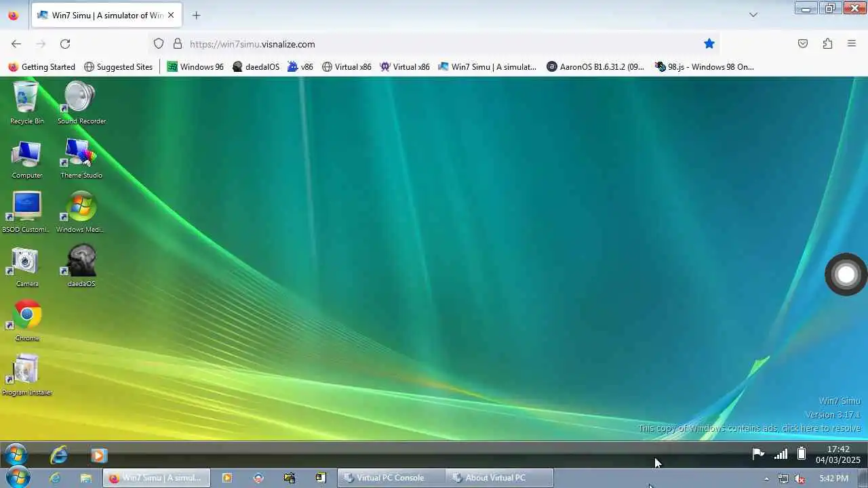Open File Explorer on the host taskbar

[86, 478]
